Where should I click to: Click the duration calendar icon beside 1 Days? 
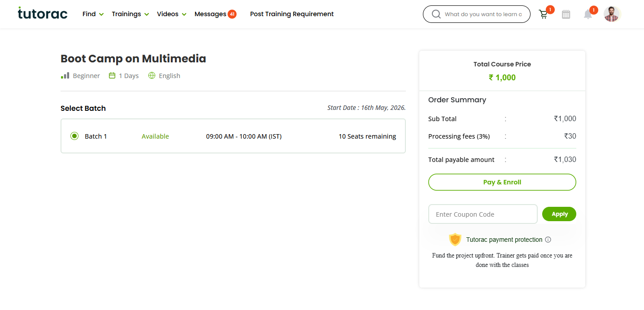112,76
